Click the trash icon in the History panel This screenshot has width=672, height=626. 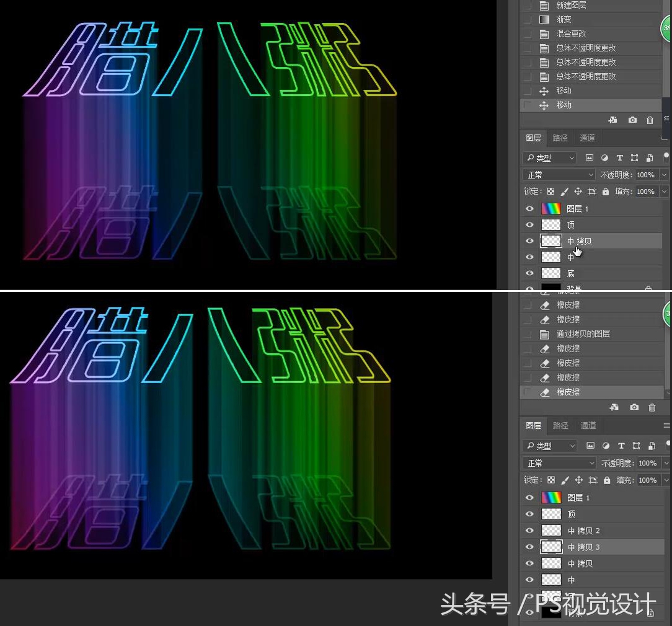tap(650, 120)
